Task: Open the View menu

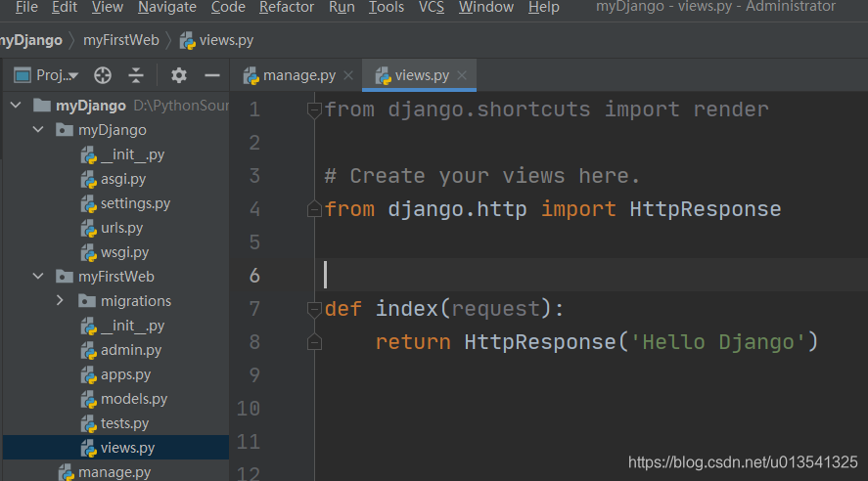Action: click(x=108, y=7)
